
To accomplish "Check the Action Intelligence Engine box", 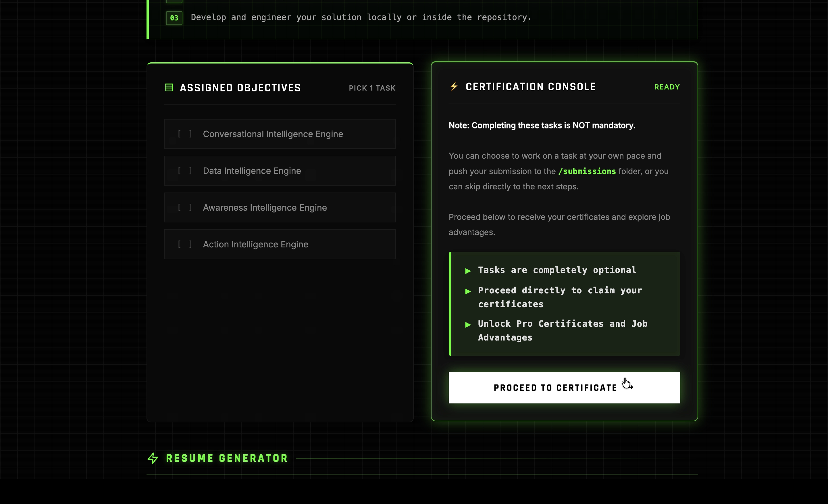I will pos(185,244).
